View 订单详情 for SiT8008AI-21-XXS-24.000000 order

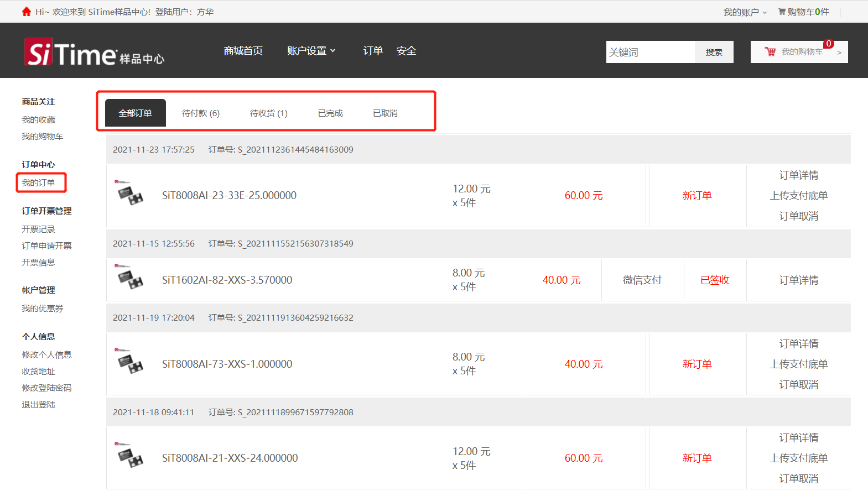tap(799, 438)
